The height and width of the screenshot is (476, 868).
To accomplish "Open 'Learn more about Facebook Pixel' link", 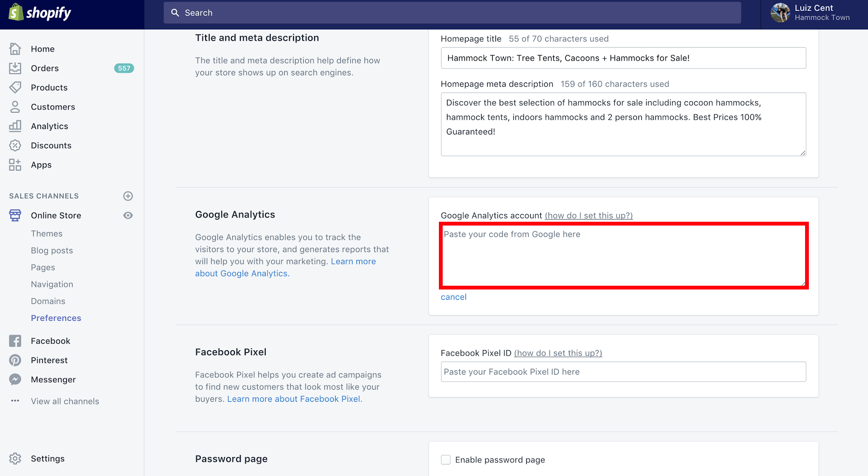I will point(295,399).
